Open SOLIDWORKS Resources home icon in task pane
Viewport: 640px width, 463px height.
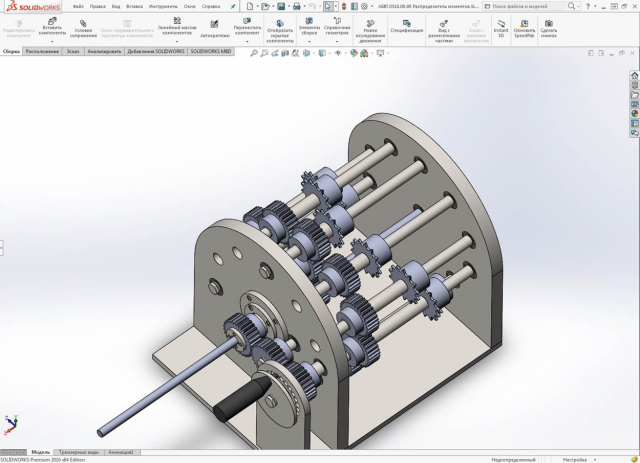pos(635,76)
